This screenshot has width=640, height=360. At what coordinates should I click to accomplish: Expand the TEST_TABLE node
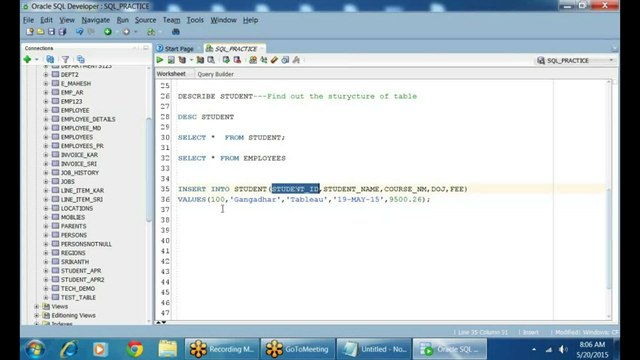click(x=46, y=298)
